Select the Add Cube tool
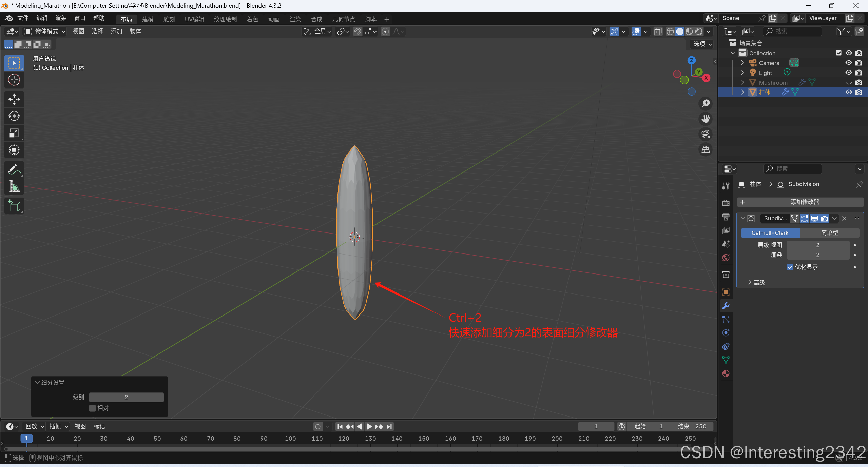This screenshot has width=868, height=467. tap(14, 206)
